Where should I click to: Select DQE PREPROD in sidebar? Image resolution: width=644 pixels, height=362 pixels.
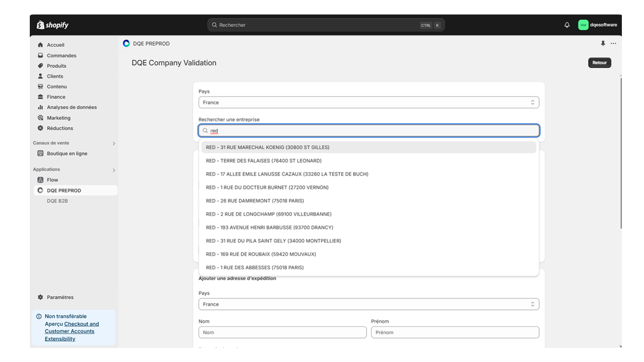75,191
